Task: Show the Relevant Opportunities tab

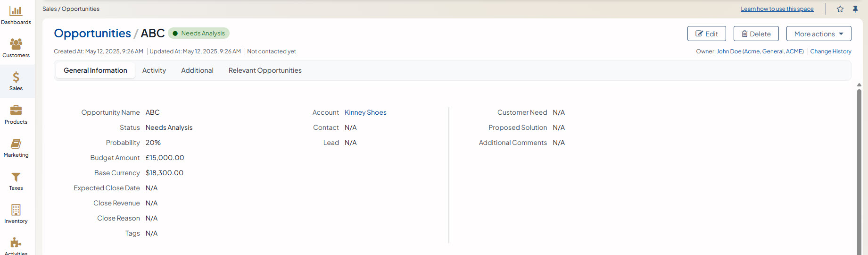Action: [265, 70]
